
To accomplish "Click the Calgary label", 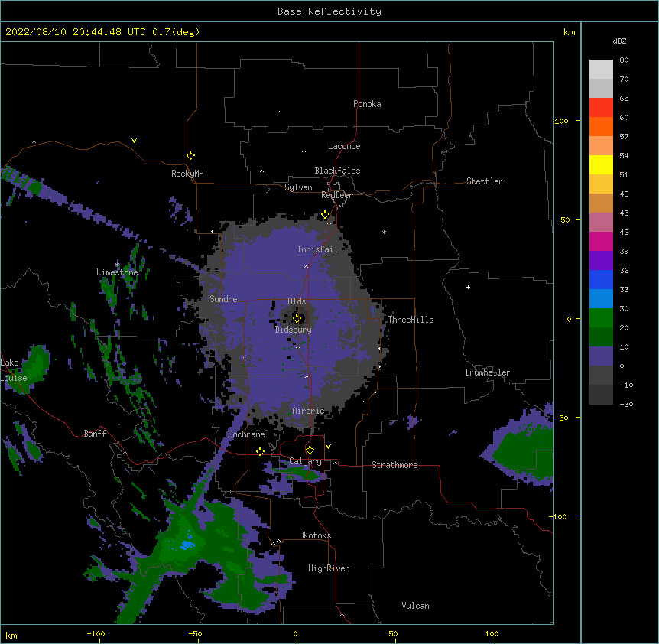I will [x=305, y=461].
